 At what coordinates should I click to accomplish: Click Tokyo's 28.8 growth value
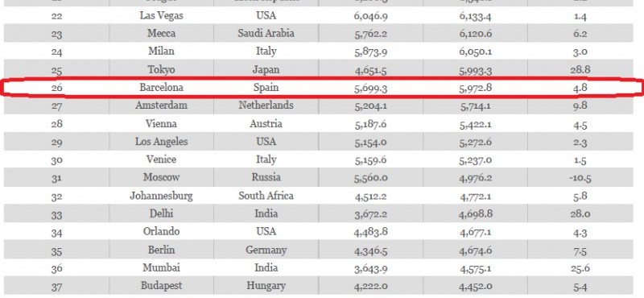click(x=580, y=69)
